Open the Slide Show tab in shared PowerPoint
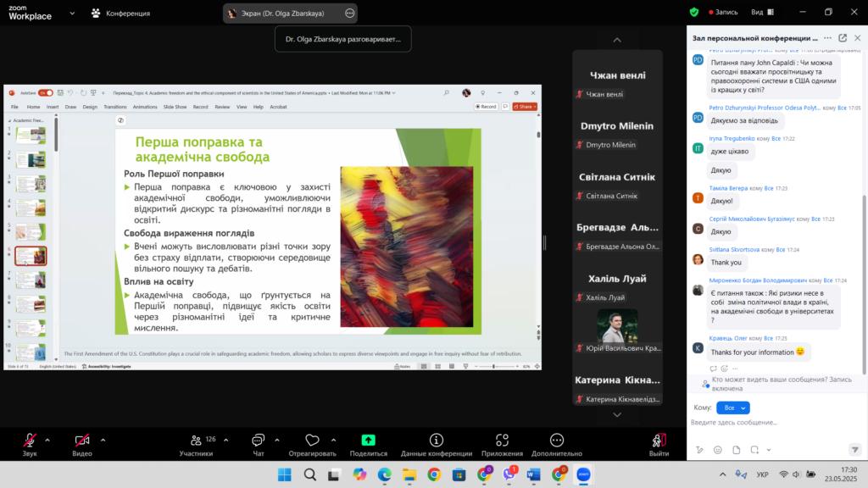Screen dimensions: 868x488 [175, 107]
